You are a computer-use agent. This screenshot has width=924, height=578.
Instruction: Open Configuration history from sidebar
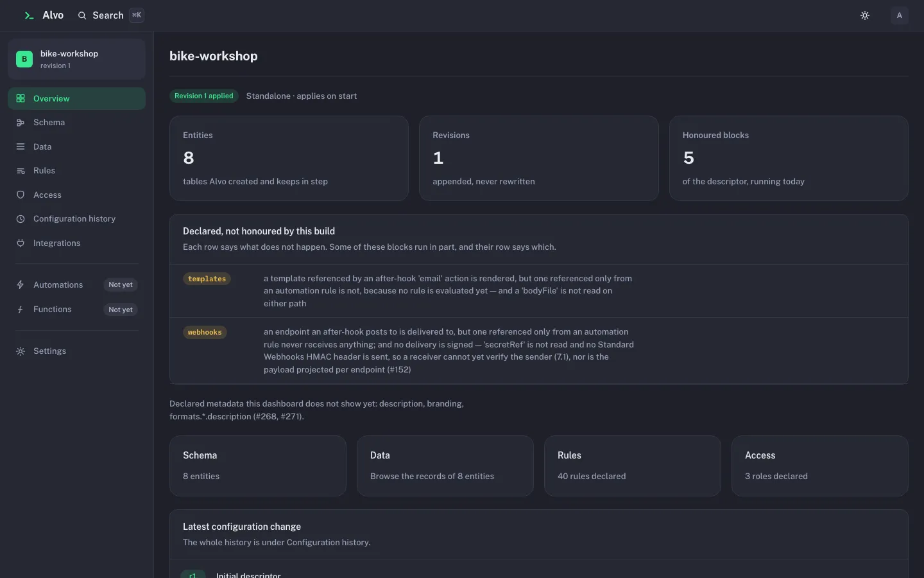76,219
